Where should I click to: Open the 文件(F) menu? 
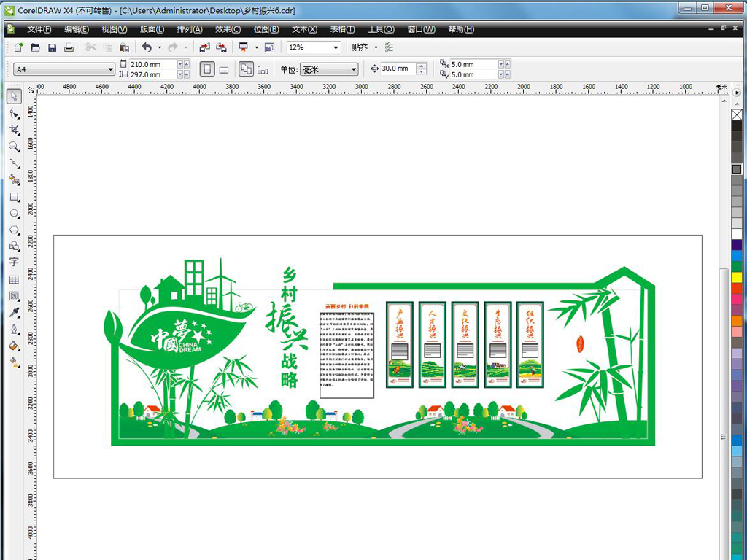coord(39,29)
